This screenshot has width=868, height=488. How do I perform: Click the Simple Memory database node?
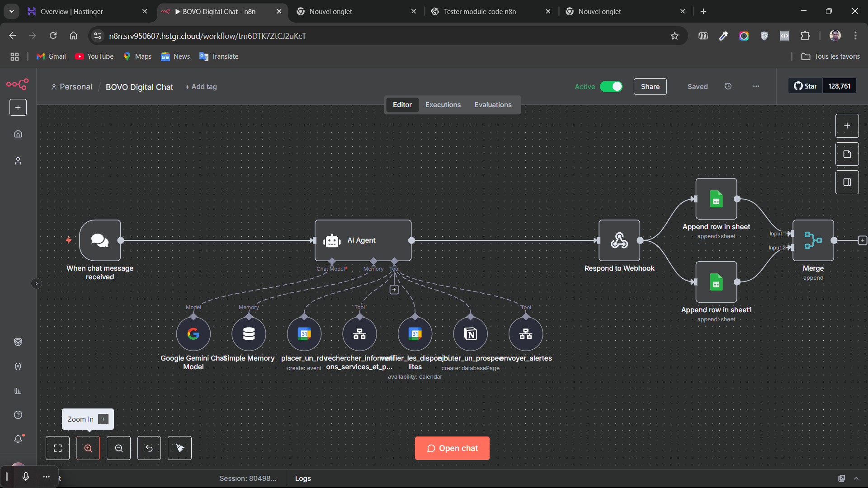tap(249, 334)
